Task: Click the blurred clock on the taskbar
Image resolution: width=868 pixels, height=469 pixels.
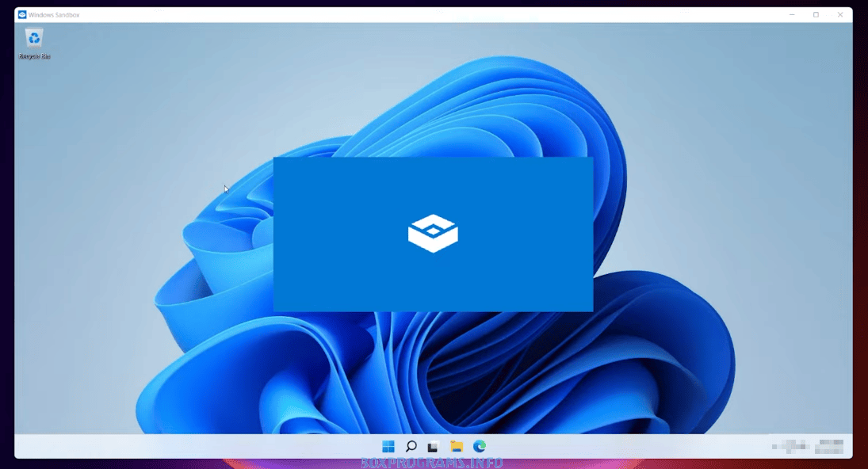Action: [830, 447]
